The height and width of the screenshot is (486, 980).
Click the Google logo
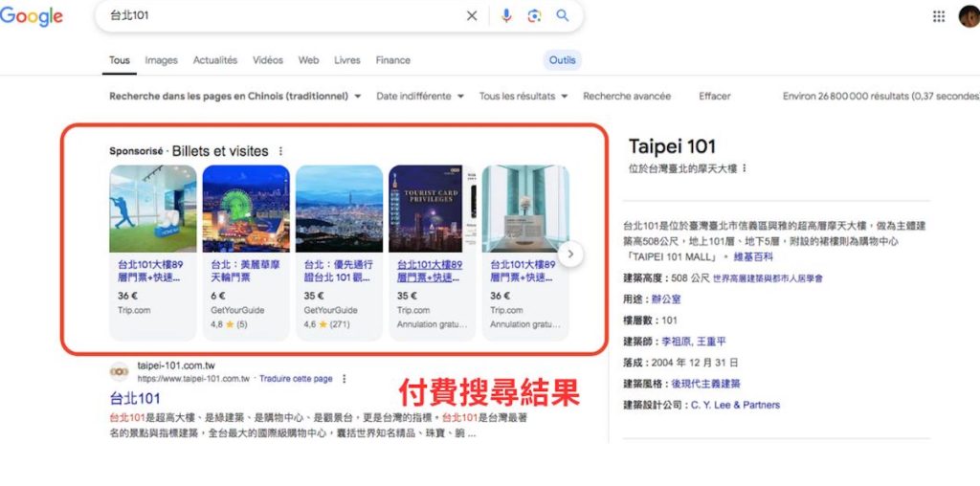[x=32, y=16]
